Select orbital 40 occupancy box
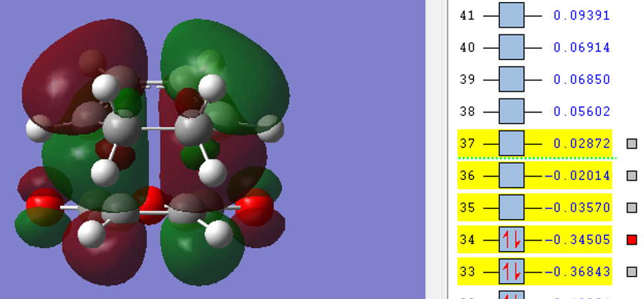Viewport: 644px width, 299px height. [511, 47]
